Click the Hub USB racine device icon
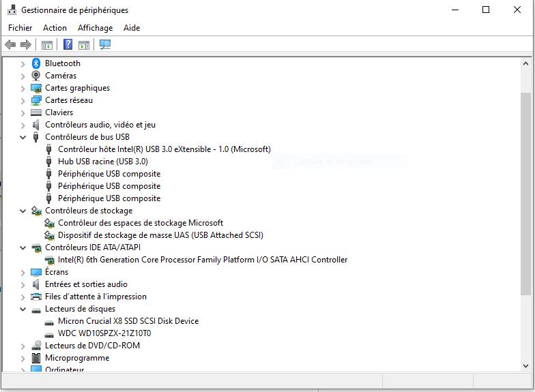Screen dimensions: 535x392 click(x=49, y=162)
